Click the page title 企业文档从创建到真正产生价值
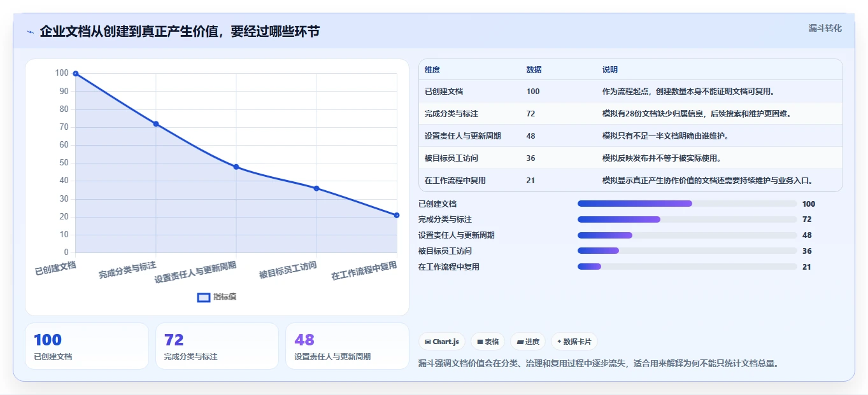 coord(180,31)
